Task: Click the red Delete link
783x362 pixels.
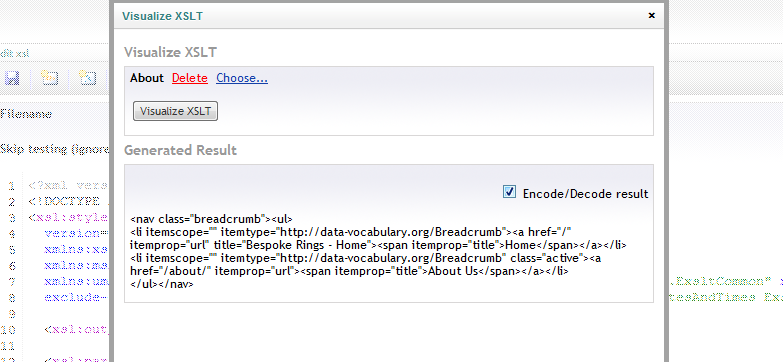Action: 190,78
